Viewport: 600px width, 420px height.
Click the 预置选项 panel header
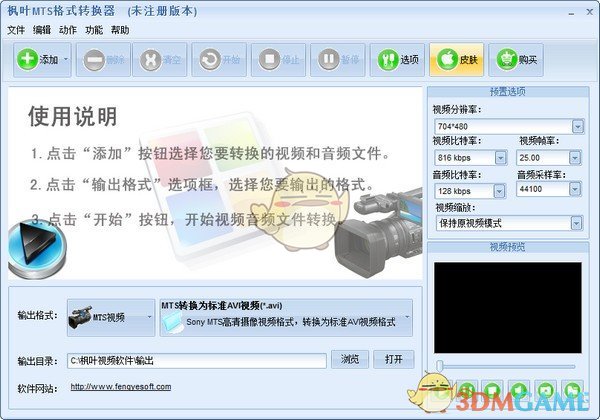pyautogui.click(x=508, y=92)
